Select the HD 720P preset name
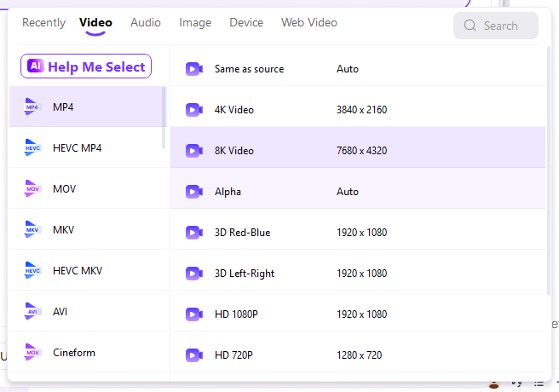Image resolution: width=559 pixels, height=392 pixels. (x=233, y=355)
